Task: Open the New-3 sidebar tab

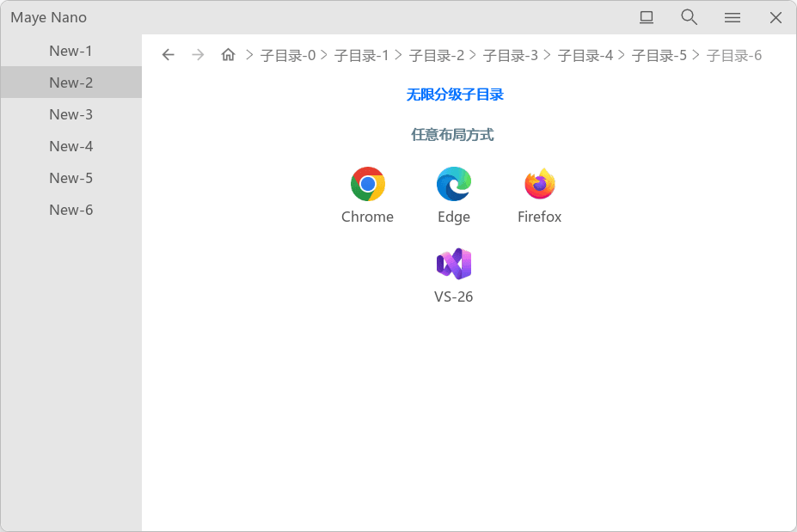Action: pos(71,114)
